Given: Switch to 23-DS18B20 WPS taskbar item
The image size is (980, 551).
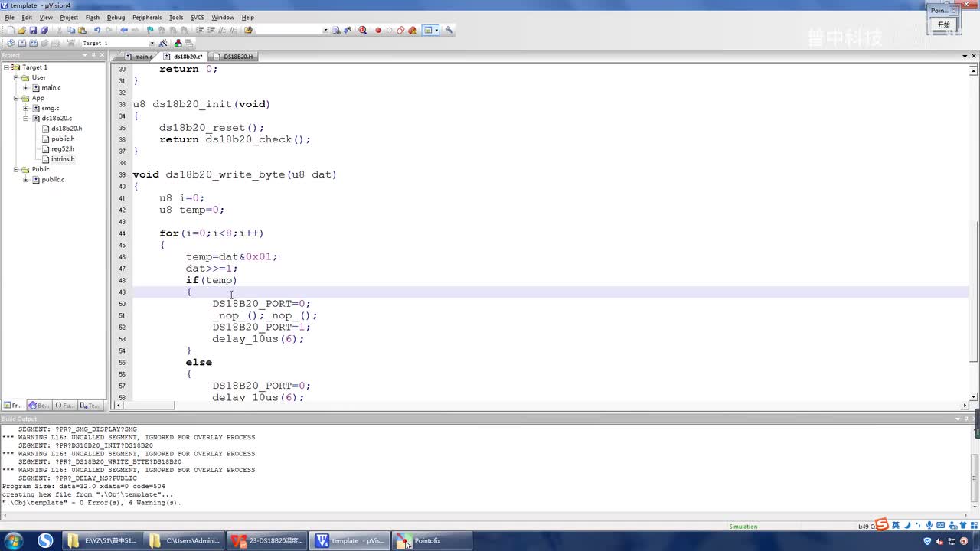Looking at the screenshot, I should 267,540.
